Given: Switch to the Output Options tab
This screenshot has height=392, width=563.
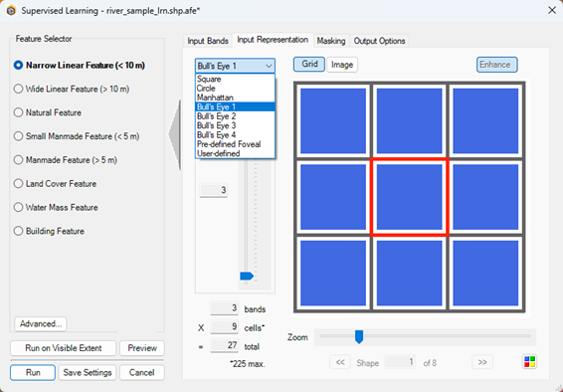Looking at the screenshot, I should tap(380, 41).
